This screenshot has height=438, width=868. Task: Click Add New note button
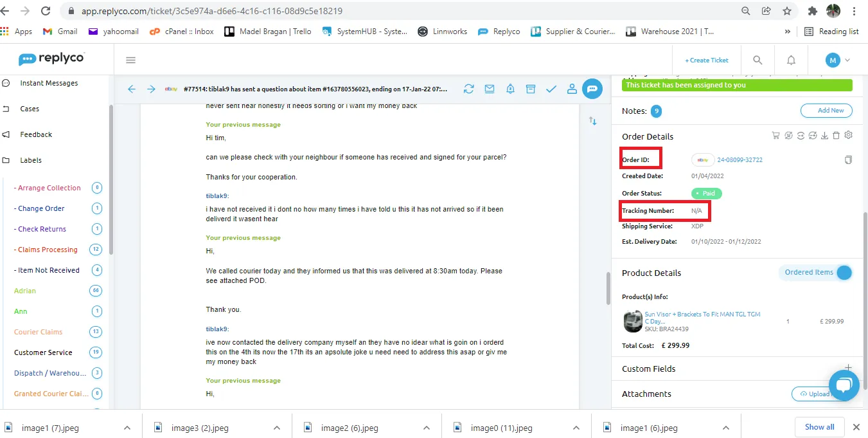tap(826, 111)
